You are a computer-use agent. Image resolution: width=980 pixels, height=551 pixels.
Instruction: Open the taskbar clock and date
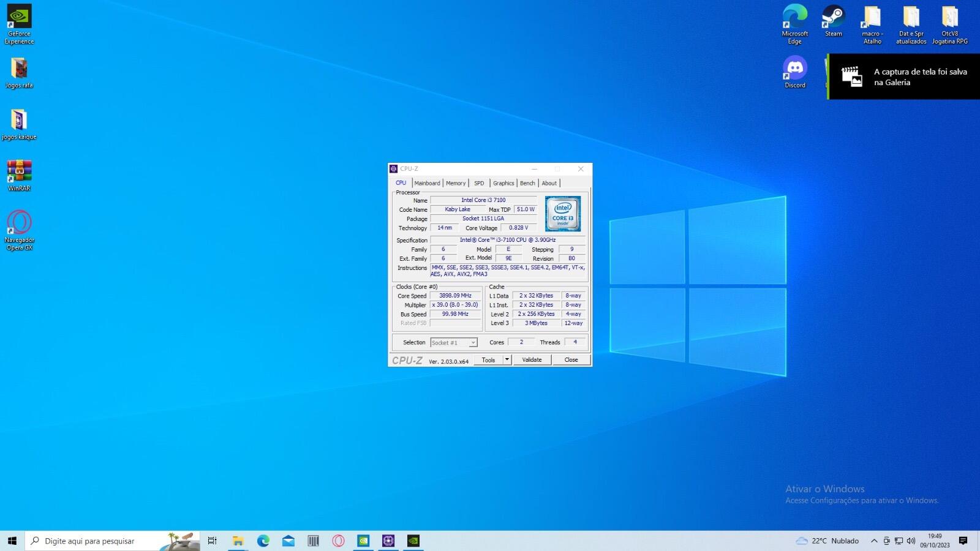[x=935, y=541]
